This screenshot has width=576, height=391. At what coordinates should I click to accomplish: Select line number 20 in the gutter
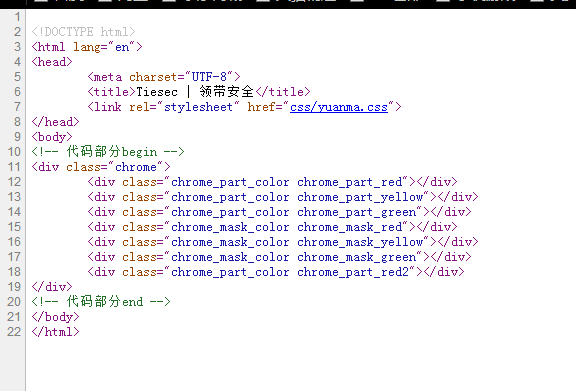14,302
